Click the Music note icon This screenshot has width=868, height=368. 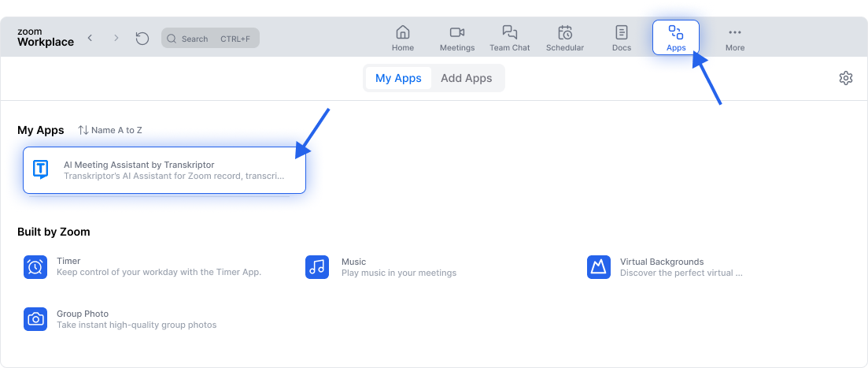click(x=317, y=267)
